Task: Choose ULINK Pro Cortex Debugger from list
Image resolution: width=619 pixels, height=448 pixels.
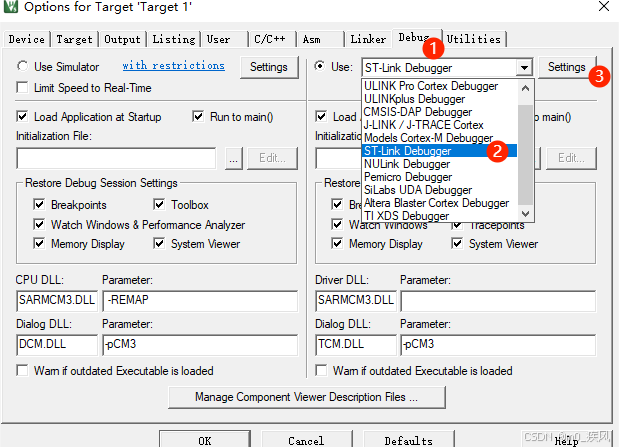Action: point(439,86)
